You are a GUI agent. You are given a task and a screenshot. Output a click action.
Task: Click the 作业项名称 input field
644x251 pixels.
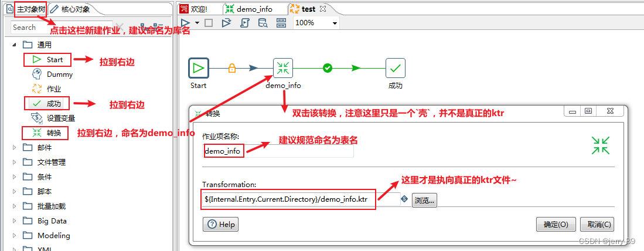pyautogui.click(x=278, y=151)
